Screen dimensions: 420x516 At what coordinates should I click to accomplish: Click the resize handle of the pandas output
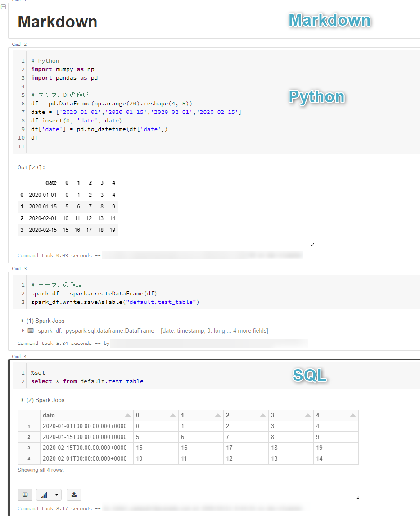point(312,245)
